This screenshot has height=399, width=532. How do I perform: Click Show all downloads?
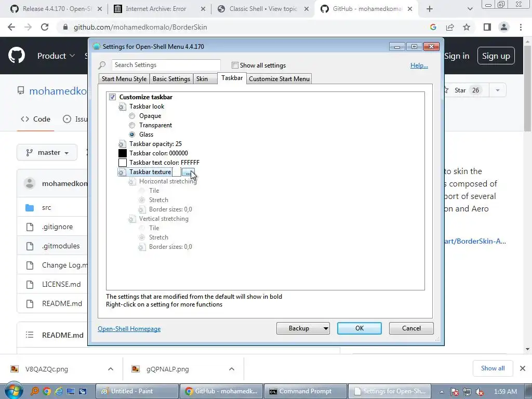pyautogui.click(x=493, y=368)
